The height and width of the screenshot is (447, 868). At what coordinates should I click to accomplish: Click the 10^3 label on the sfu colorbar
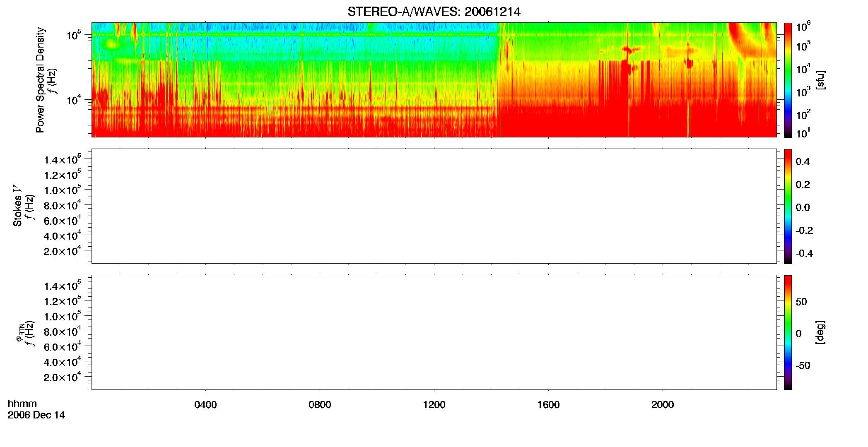pos(803,92)
